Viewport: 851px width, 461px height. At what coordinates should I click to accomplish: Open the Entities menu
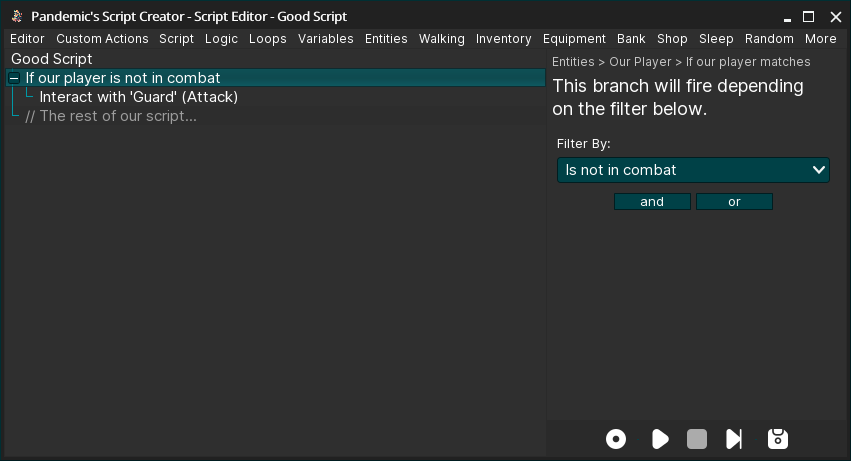[x=386, y=39]
